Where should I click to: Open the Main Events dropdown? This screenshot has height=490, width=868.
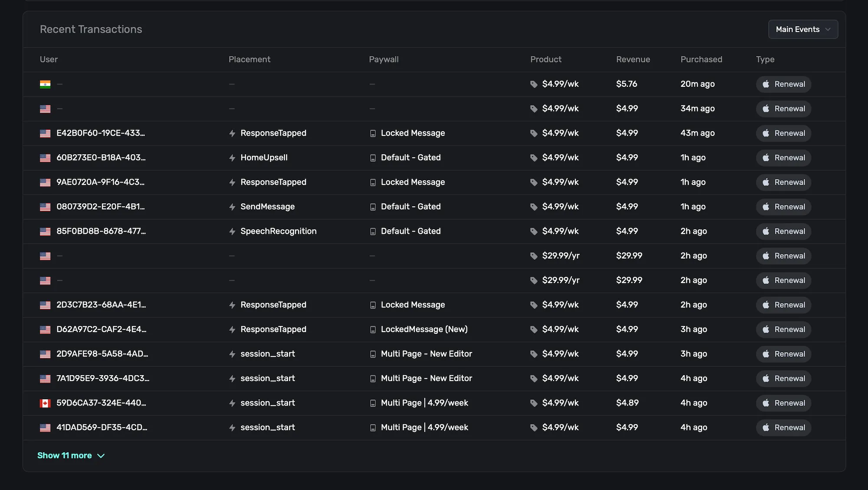click(803, 29)
